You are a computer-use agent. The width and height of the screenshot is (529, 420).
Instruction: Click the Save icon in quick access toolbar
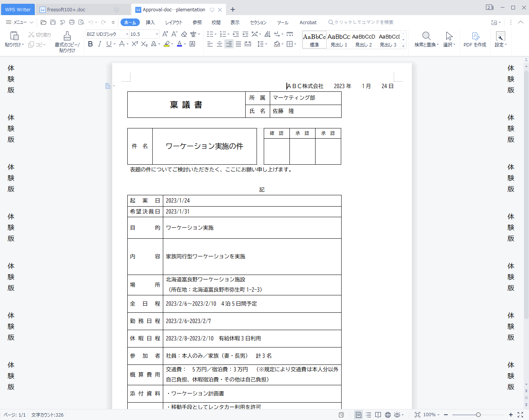pos(53,22)
